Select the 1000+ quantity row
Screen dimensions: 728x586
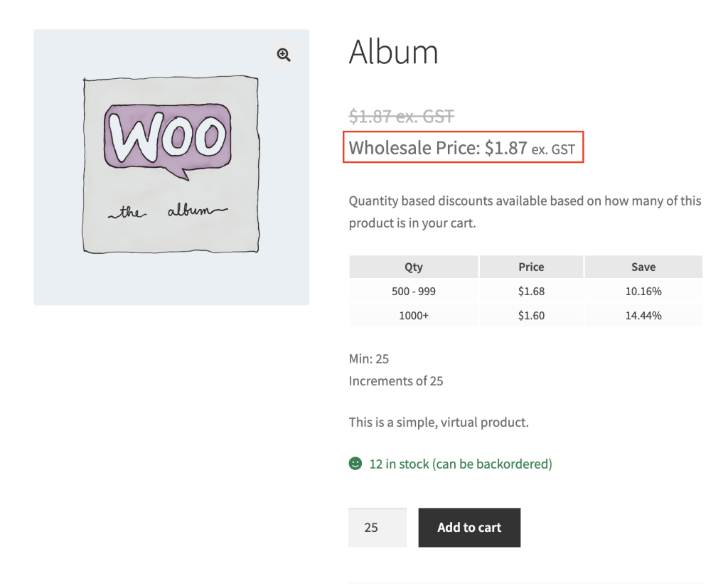[x=413, y=316]
